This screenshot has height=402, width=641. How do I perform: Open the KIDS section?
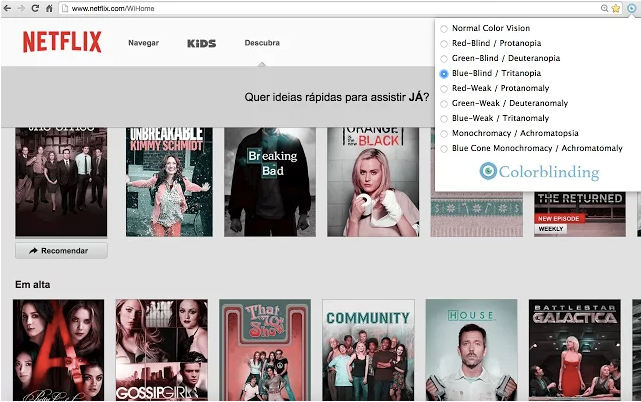click(202, 43)
